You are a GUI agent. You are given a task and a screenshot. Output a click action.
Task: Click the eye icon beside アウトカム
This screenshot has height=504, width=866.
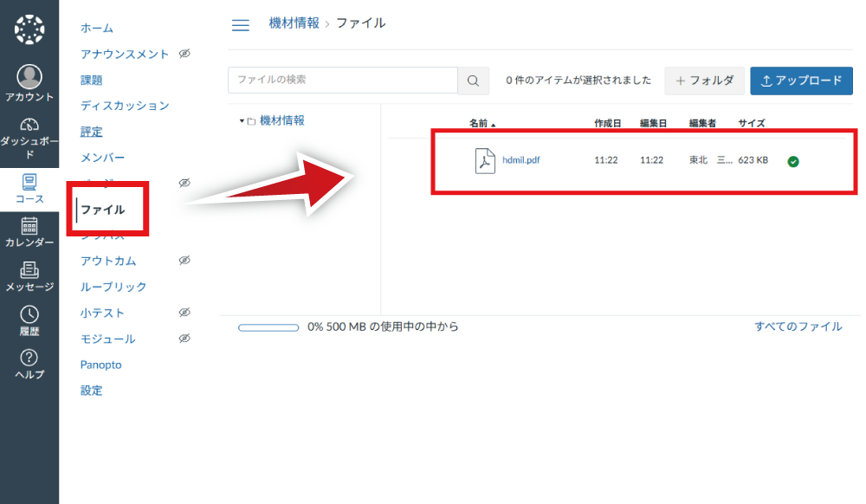184,261
